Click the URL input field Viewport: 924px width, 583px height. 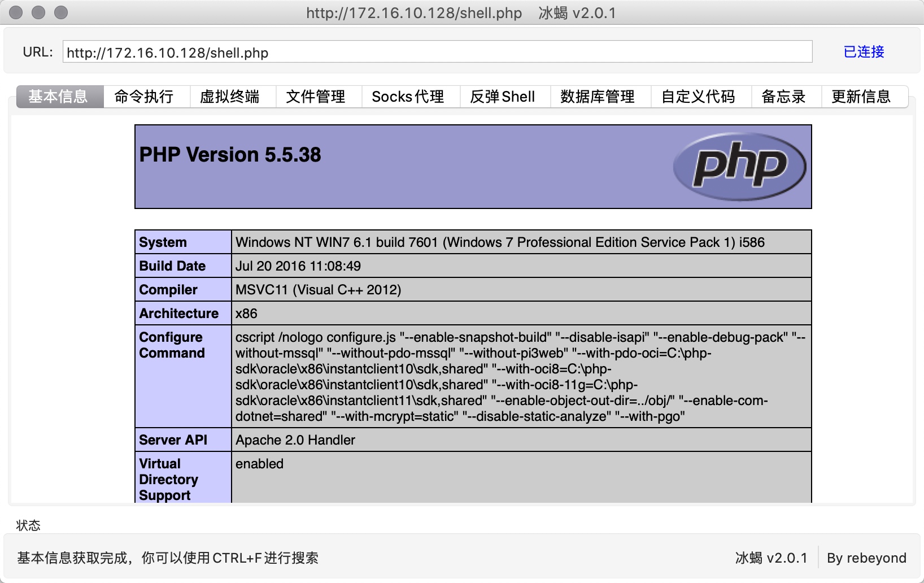pos(437,52)
